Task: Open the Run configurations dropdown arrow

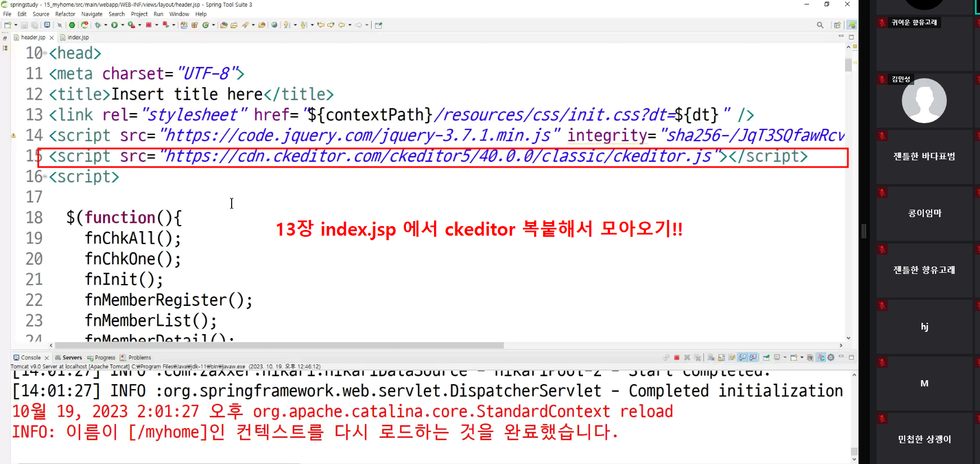Action: tap(123, 25)
